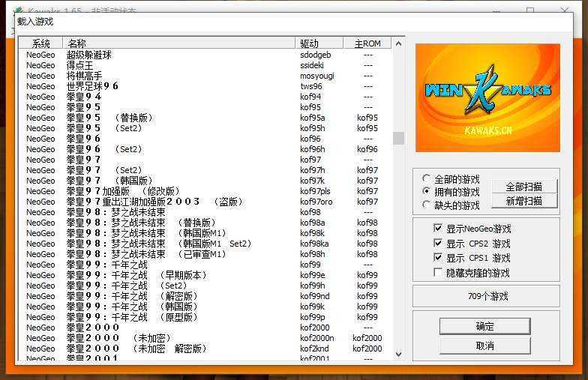Select the kof2000n driver row
This screenshot has width=588, height=380.
[205, 338]
